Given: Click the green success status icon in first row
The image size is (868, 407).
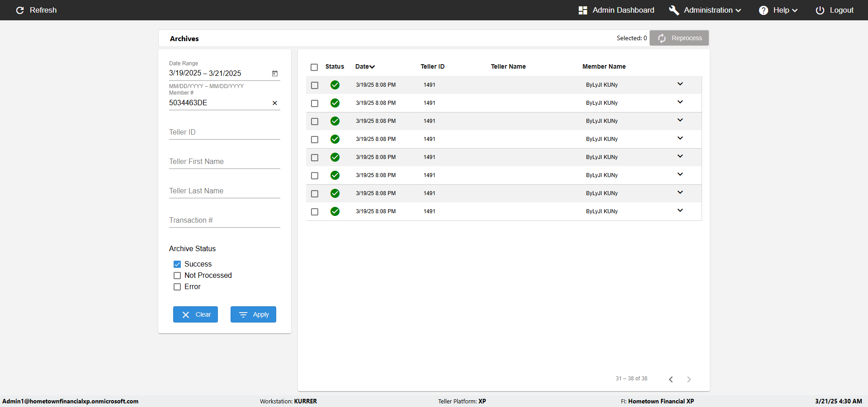Looking at the screenshot, I should tap(335, 85).
